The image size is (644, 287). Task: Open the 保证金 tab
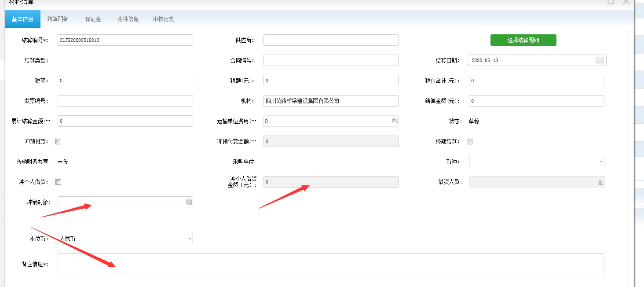(x=93, y=19)
